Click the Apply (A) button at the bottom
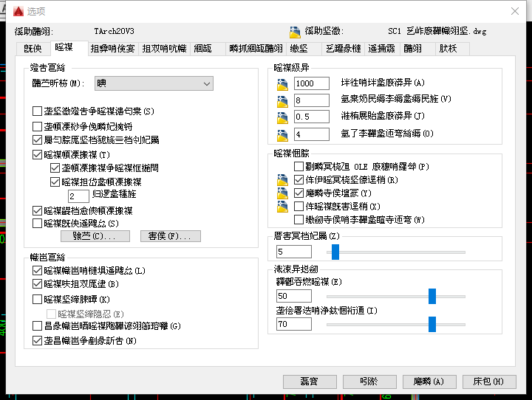The image size is (532, 400). tap(429, 382)
